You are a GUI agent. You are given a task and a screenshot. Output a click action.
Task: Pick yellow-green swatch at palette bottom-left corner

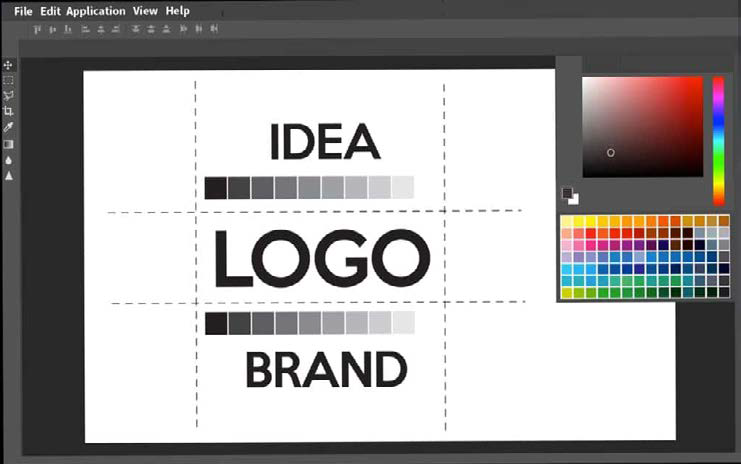567,292
